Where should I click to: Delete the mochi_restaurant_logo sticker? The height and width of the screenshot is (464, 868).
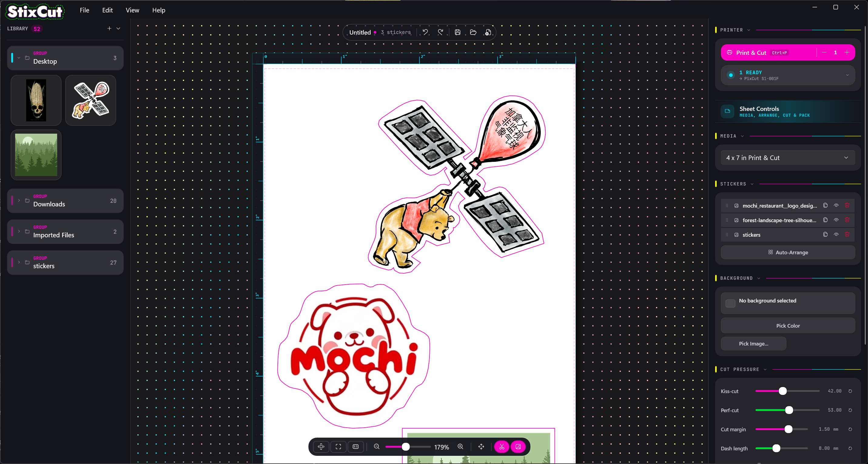click(847, 205)
